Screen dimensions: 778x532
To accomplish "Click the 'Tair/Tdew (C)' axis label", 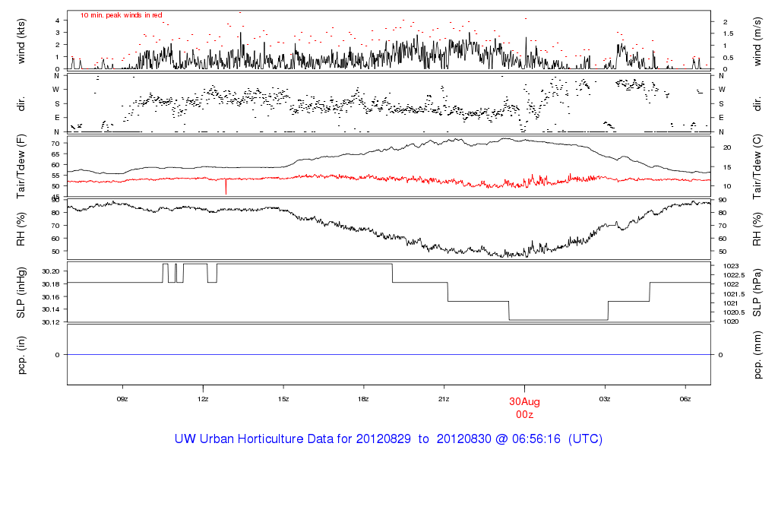I will pyautogui.click(x=757, y=166).
